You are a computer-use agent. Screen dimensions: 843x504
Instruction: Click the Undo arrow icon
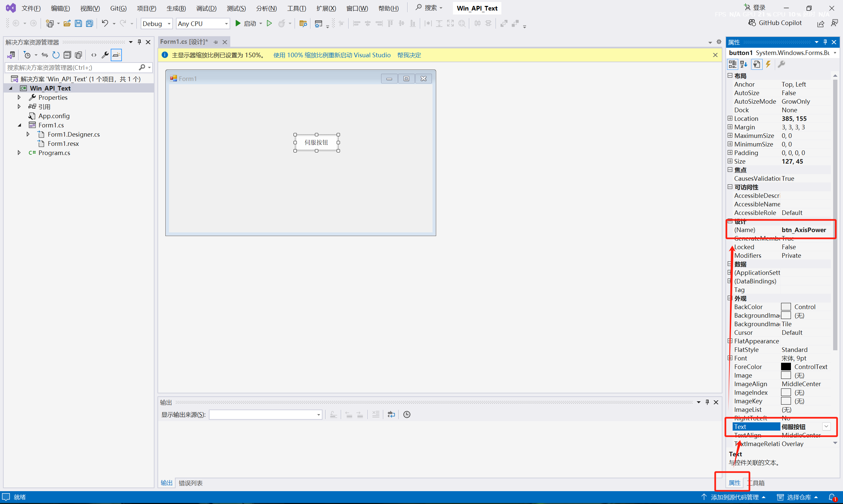105,23
